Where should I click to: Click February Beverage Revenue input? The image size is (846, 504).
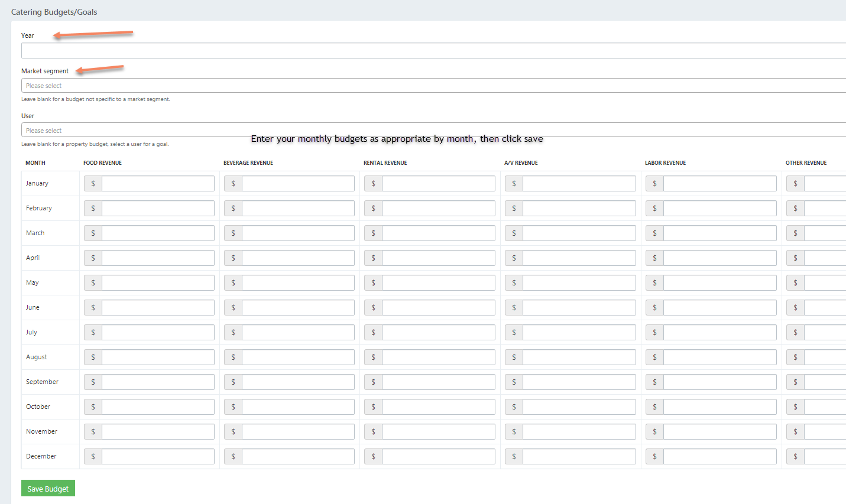point(298,209)
